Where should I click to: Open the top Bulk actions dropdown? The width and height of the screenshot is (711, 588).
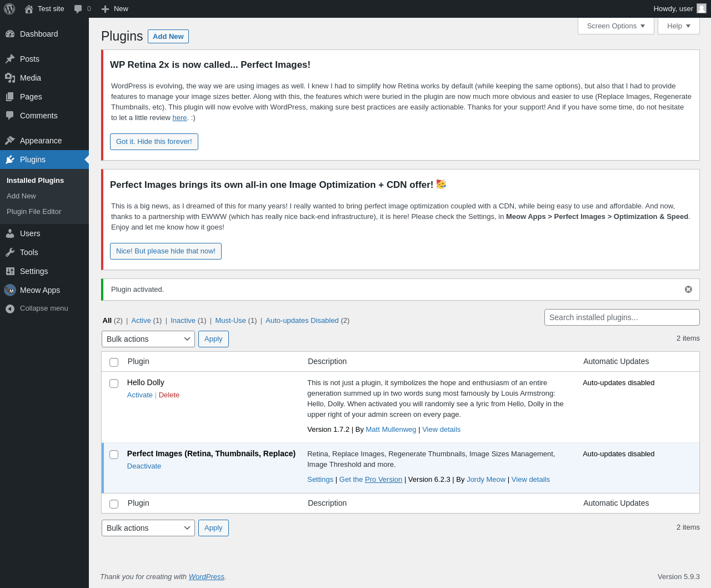click(148, 339)
